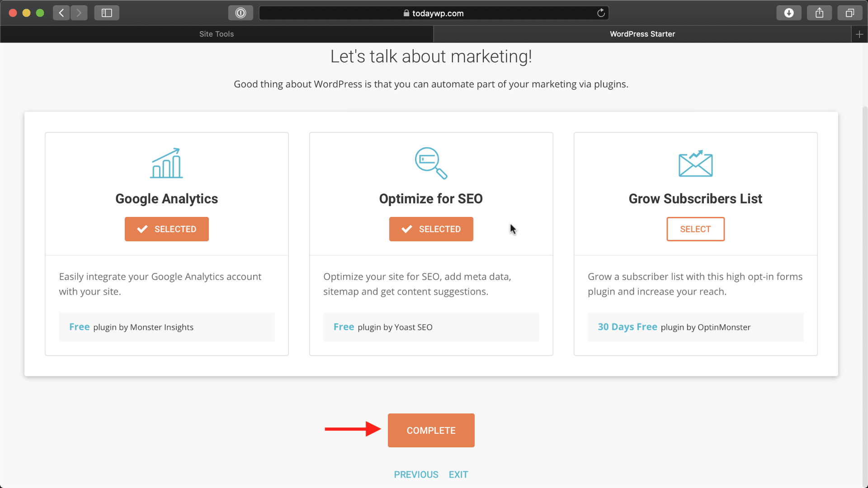
Task: Click the todaywp.com address bar
Action: 434,13
